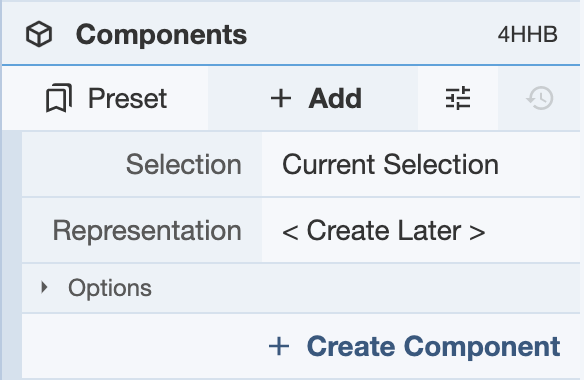Viewport: 584px width, 380px height.
Task: Click the Create Component button
Action: [415, 346]
